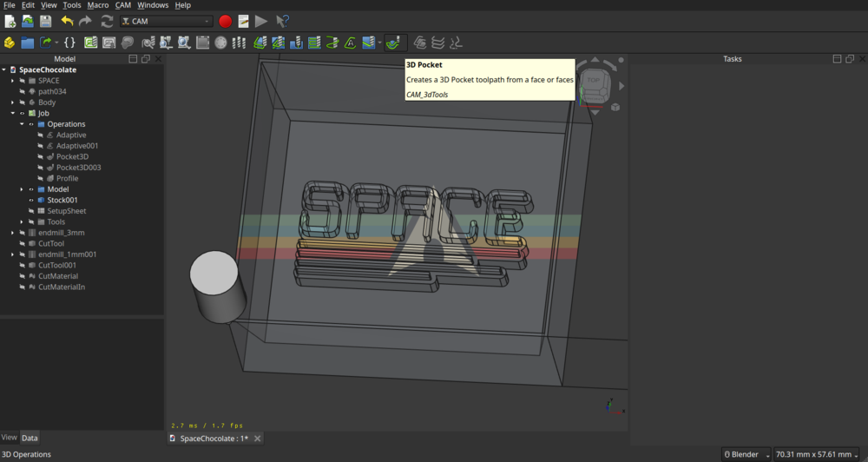Image resolution: width=868 pixels, height=462 pixels.
Task: Expand the Tools folder
Action: (23, 221)
